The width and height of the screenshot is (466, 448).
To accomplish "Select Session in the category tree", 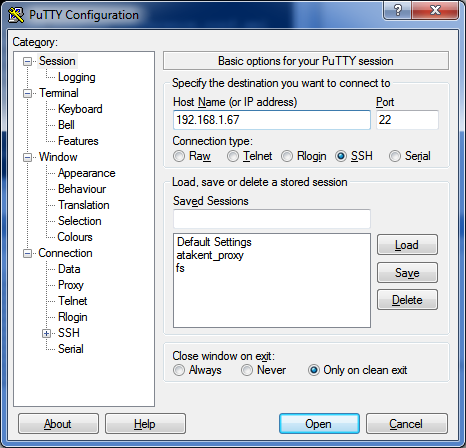I will coord(57,61).
